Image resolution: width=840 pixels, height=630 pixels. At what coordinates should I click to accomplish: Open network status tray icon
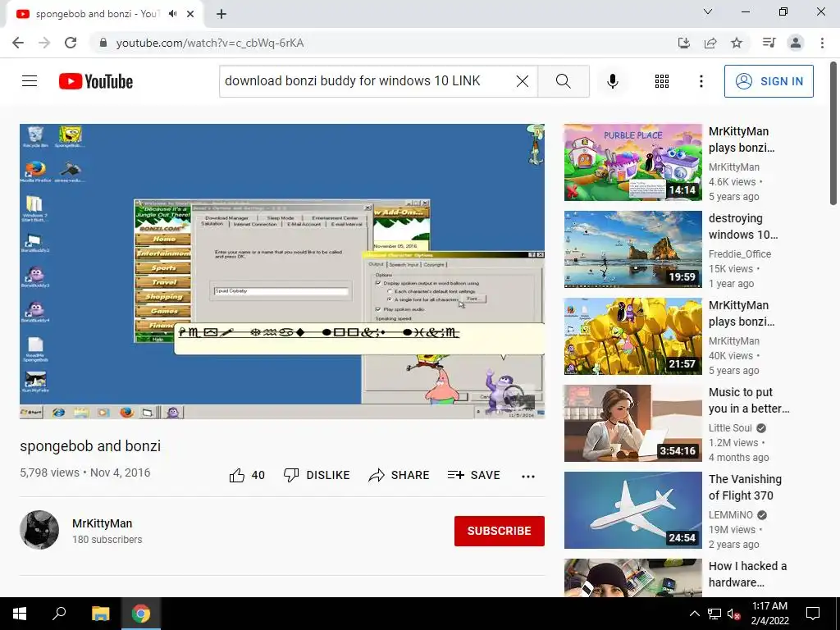click(714, 614)
